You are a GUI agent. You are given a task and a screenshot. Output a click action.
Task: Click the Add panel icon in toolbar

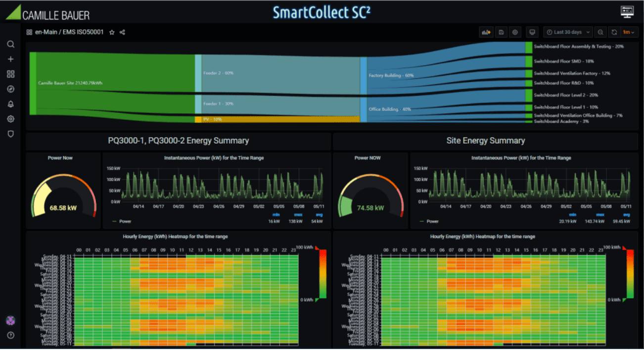(486, 32)
